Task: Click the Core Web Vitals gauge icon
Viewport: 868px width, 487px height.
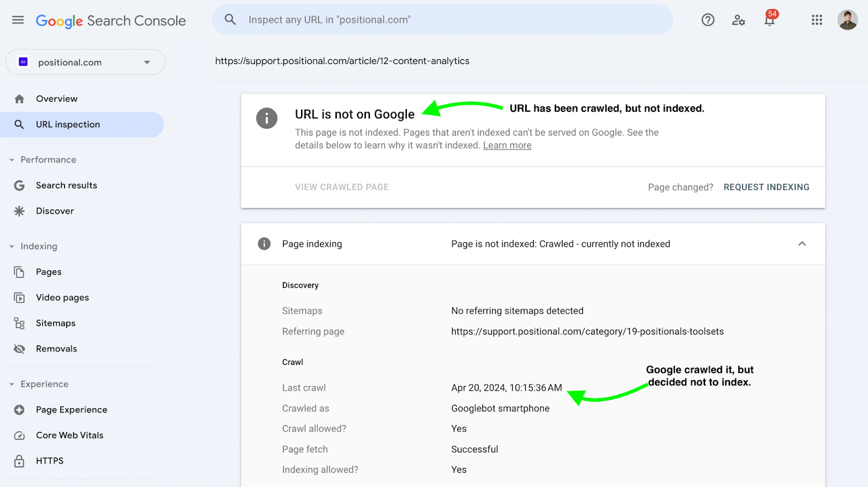Action: [x=20, y=435]
